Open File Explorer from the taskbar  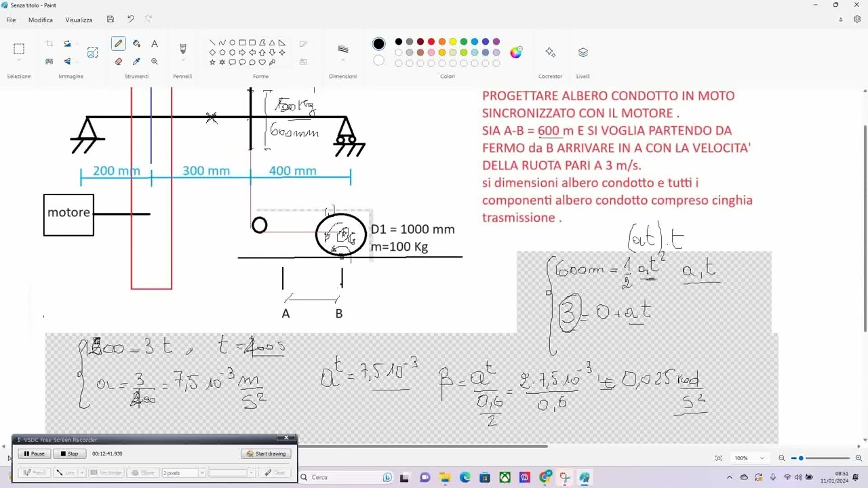coord(445,478)
